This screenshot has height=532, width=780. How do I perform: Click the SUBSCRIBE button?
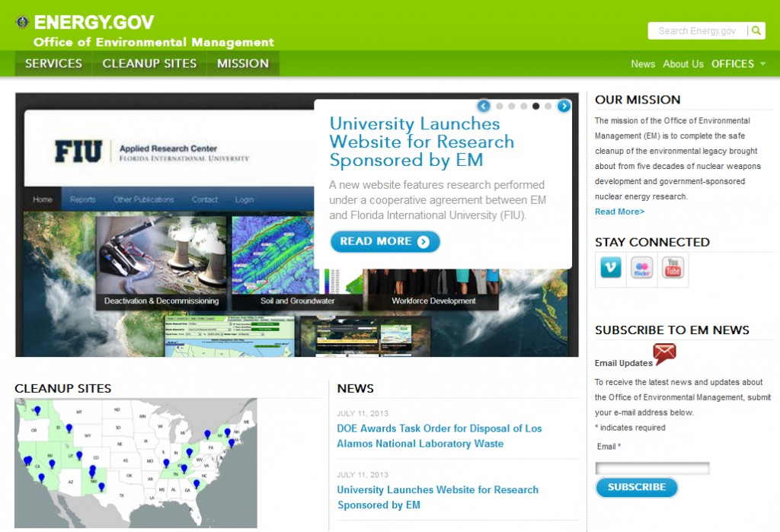[x=636, y=488]
